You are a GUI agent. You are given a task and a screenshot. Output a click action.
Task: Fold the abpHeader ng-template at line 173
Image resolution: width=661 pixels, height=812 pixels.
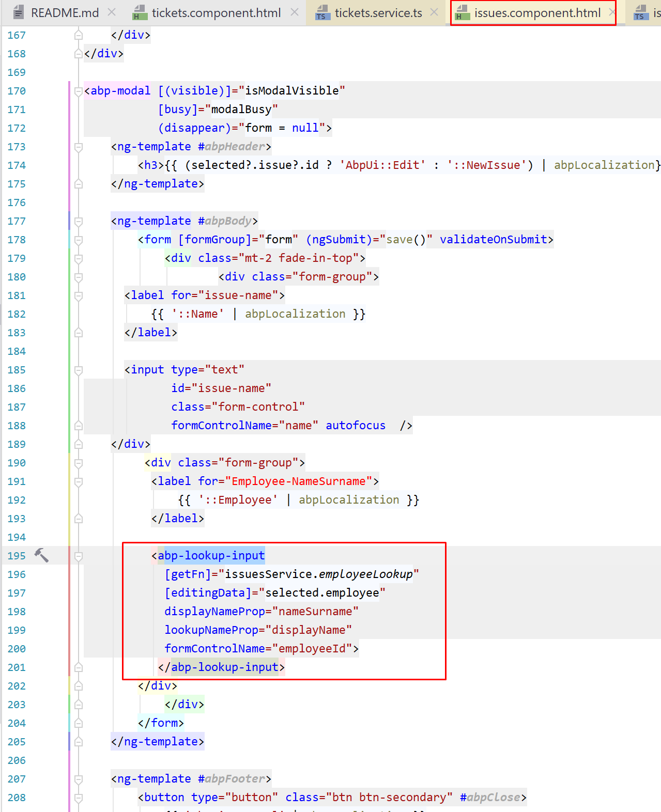click(x=79, y=147)
